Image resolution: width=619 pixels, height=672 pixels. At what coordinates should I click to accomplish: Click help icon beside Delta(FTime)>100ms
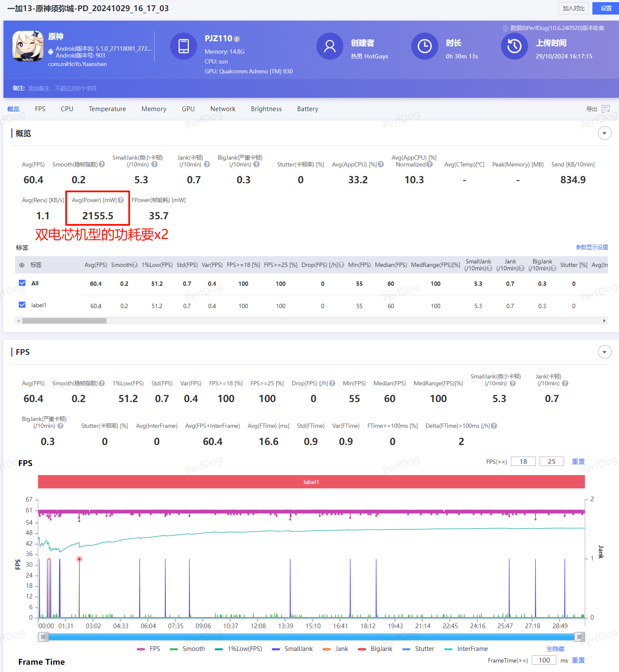[494, 426]
